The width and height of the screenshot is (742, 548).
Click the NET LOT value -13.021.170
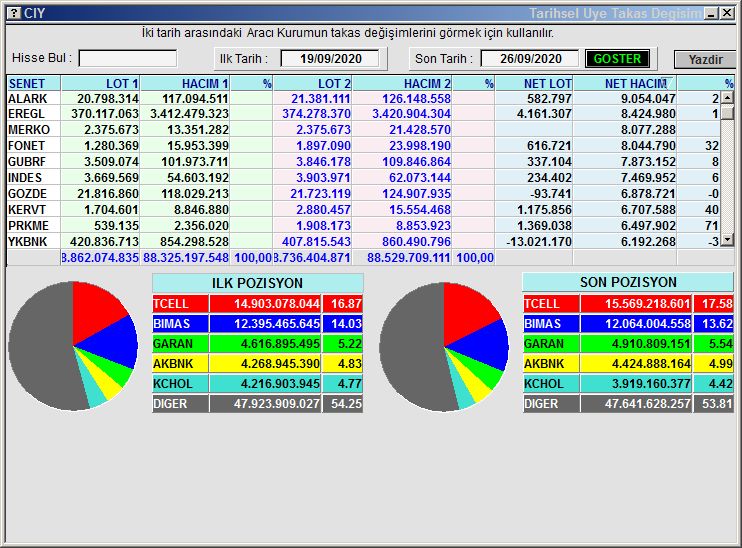pyautogui.click(x=539, y=242)
